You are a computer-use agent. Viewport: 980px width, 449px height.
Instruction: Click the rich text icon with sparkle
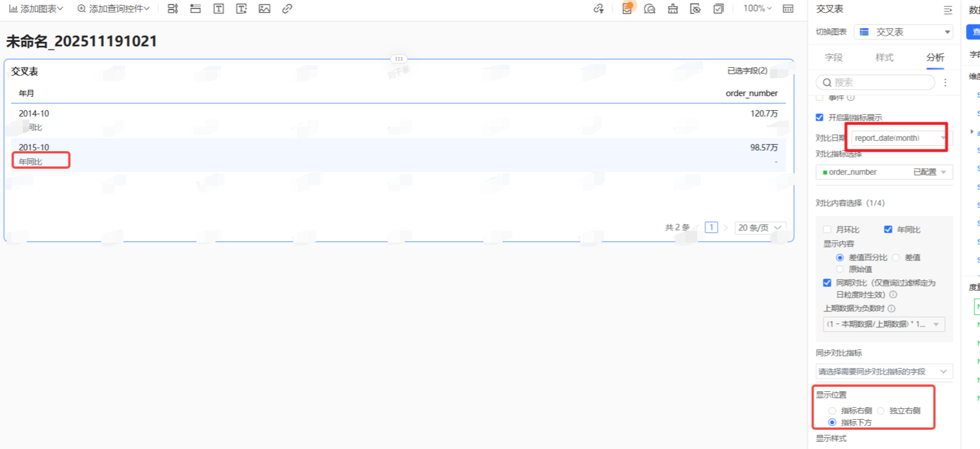click(x=242, y=8)
